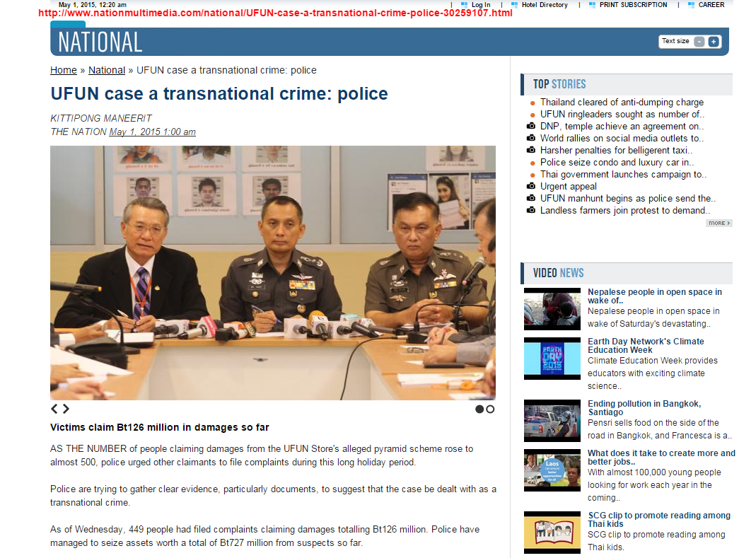The height and width of the screenshot is (558, 756).
Task: Open World rallies on social media story
Action: pyautogui.click(x=622, y=139)
